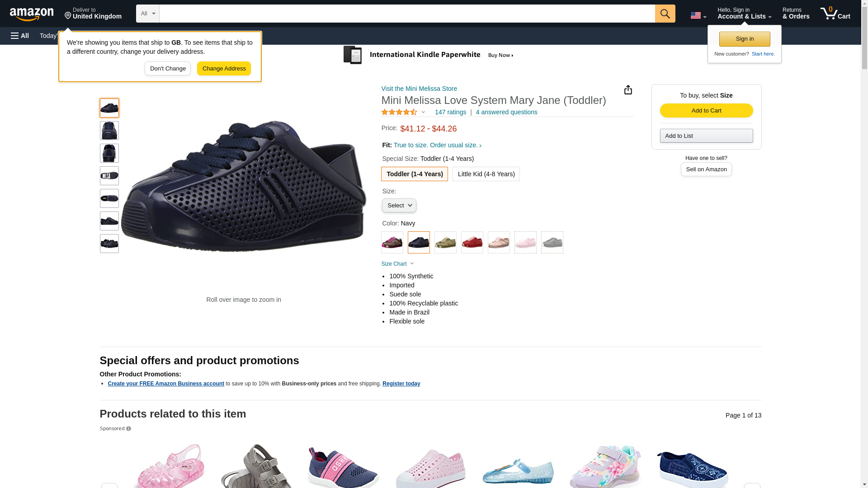Image resolution: width=868 pixels, height=488 pixels.
Task: View the shoe sole thumbnail image
Action: pyautogui.click(x=109, y=176)
